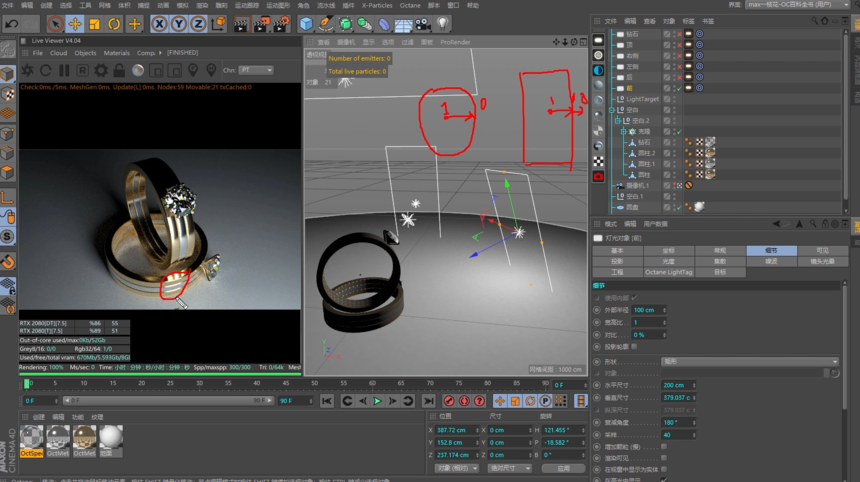
Task: Click the Render View clapperboard icon
Action: (x=241, y=24)
